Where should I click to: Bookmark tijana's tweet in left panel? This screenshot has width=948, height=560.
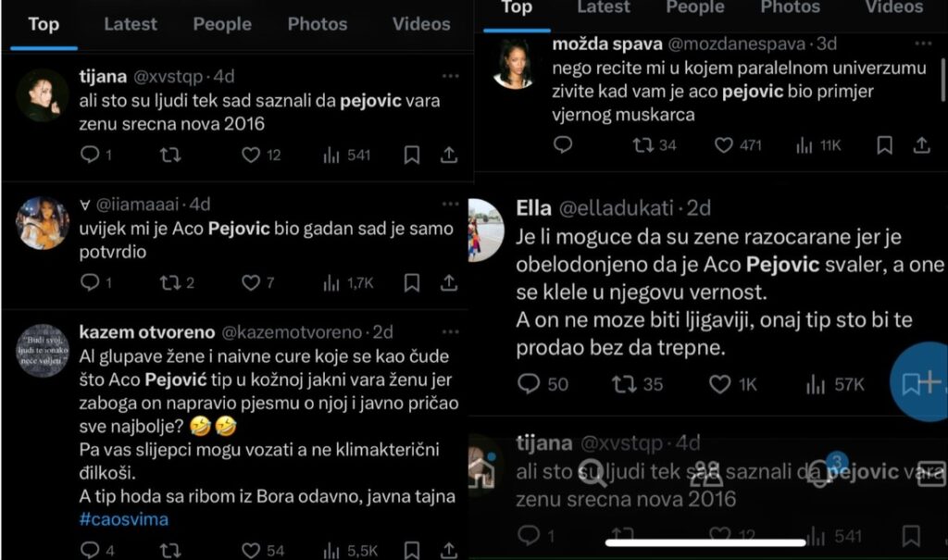pyautogui.click(x=412, y=156)
